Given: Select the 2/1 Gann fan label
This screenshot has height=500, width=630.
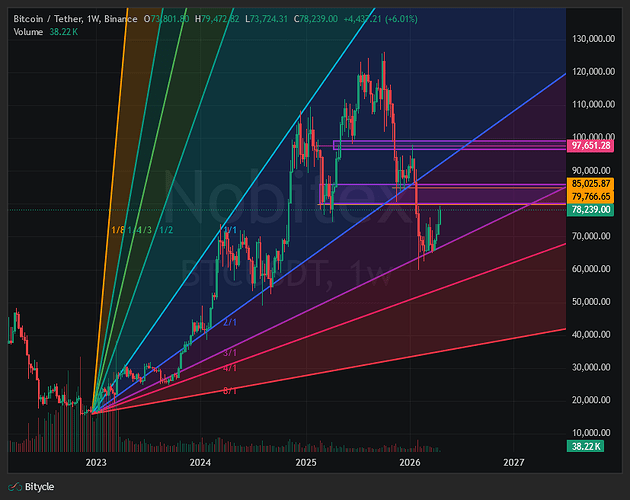Looking at the screenshot, I should pos(230,322).
